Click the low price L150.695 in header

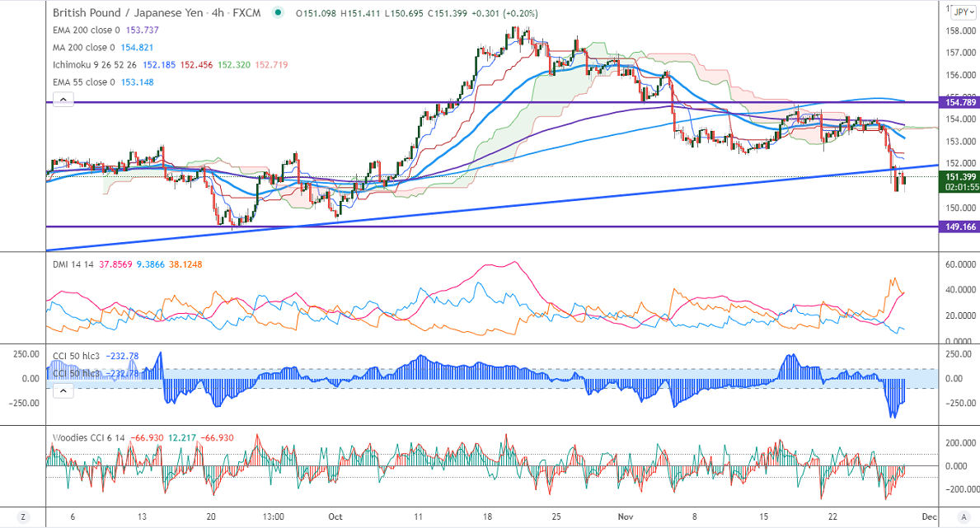(x=404, y=13)
